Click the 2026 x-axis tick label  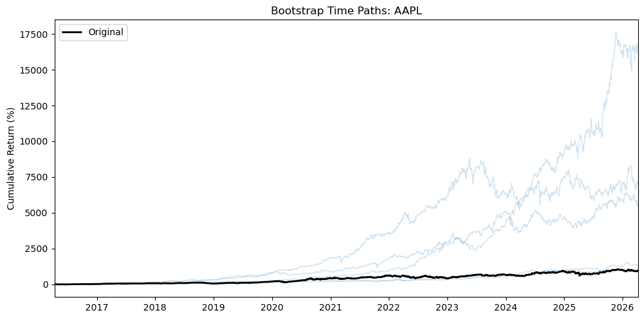pyautogui.click(x=623, y=306)
